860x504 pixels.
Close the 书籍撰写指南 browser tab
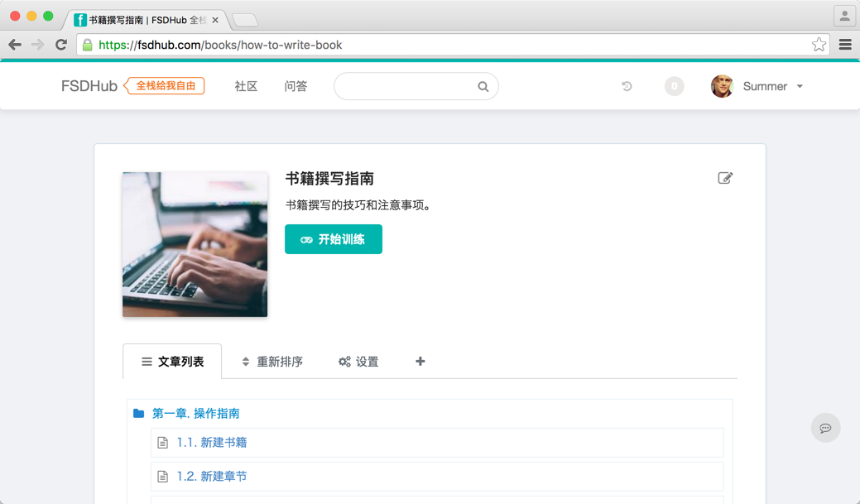[215, 21]
